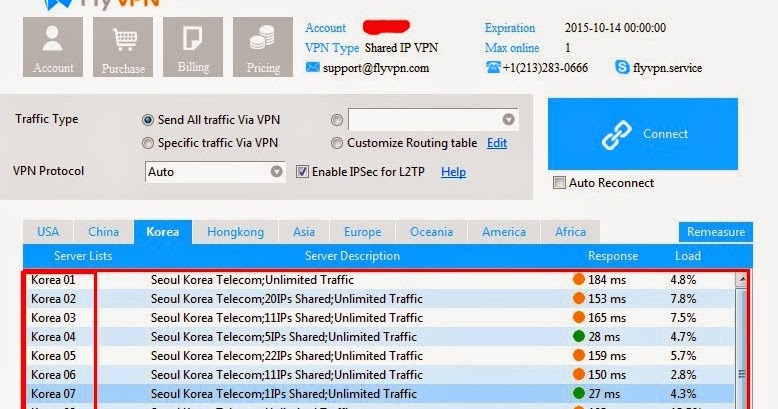
Task: Select Customize Routing table option
Action: pyautogui.click(x=336, y=143)
